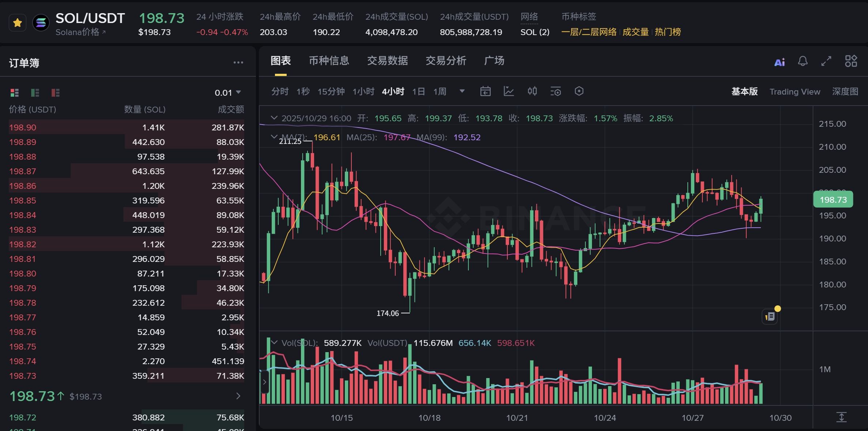Expand chart to fullscreen
The width and height of the screenshot is (868, 431).
[x=826, y=61]
